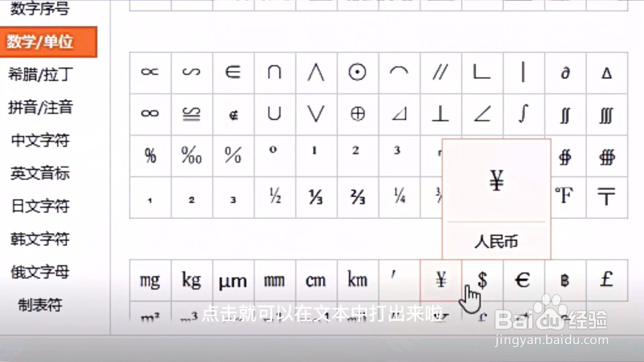Screen dimensions: 644x362
Task: Select the cm unit symbol
Action: pyautogui.click(x=316, y=280)
